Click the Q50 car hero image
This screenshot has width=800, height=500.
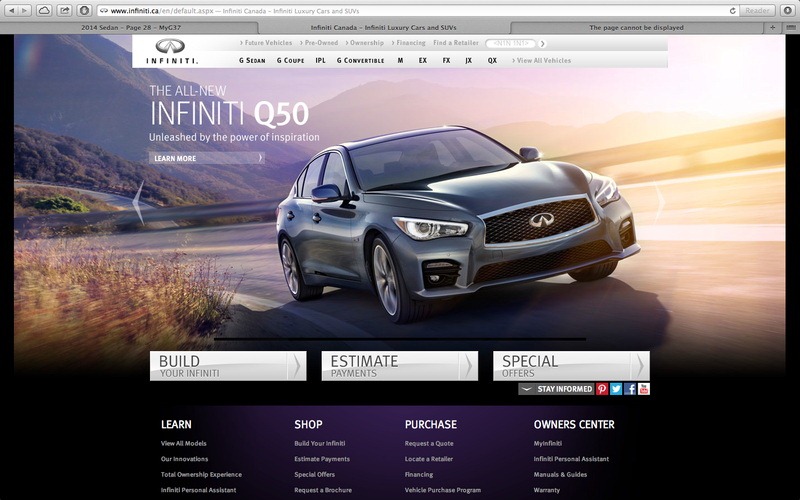click(x=458, y=224)
